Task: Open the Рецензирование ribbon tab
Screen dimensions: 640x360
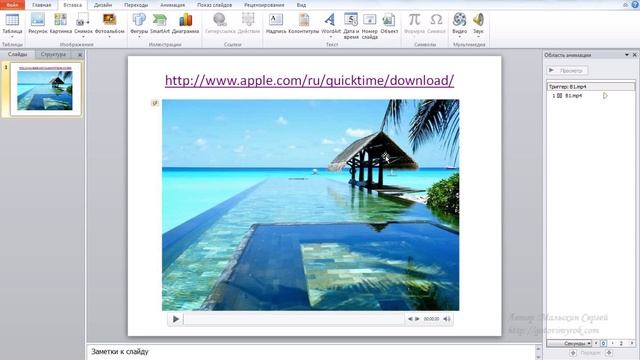Action: point(265,5)
